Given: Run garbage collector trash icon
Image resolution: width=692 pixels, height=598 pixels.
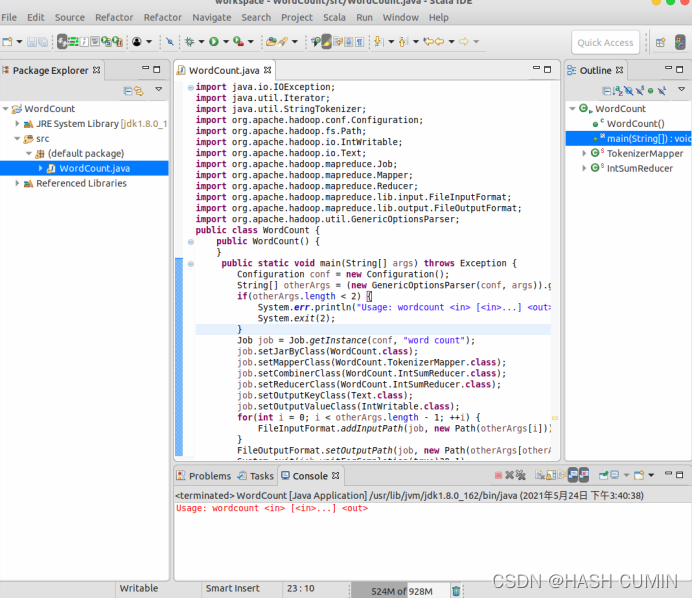Looking at the screenshot, I should coord(456,590).
